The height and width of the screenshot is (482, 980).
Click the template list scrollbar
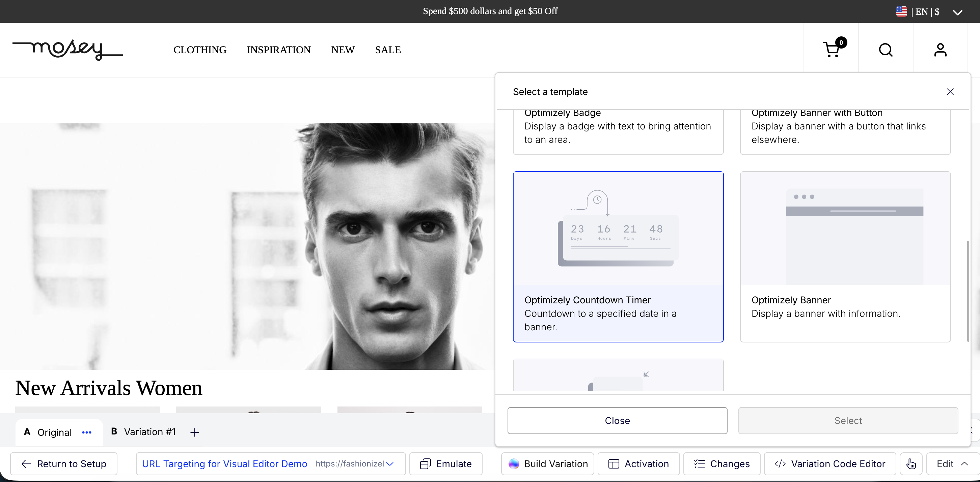(x=968, y=291)
